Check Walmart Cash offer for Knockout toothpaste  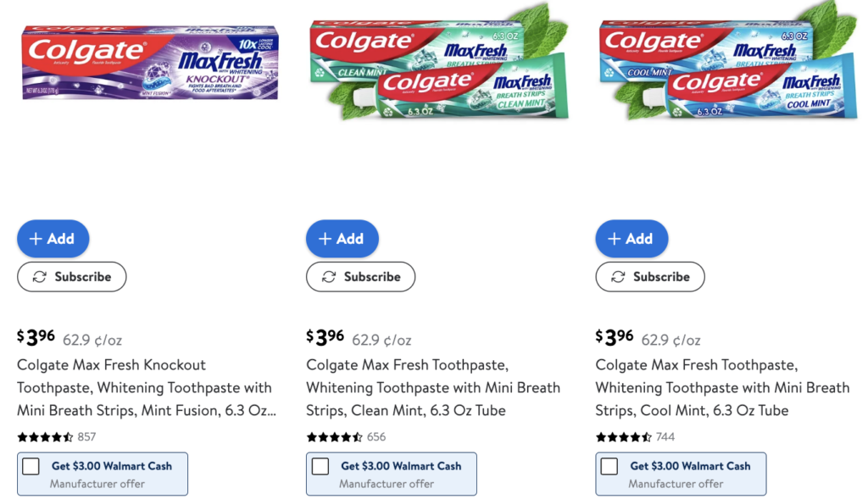(31, 466)
